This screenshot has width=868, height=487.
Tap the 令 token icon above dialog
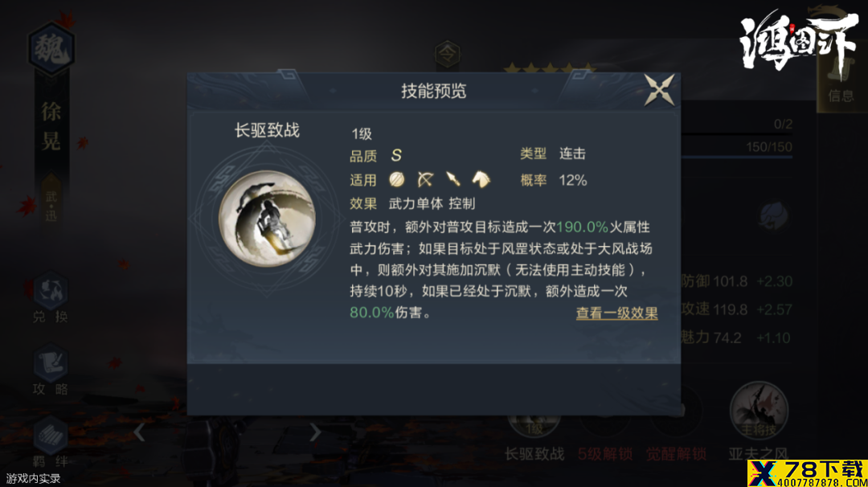[x=448, y=54]
